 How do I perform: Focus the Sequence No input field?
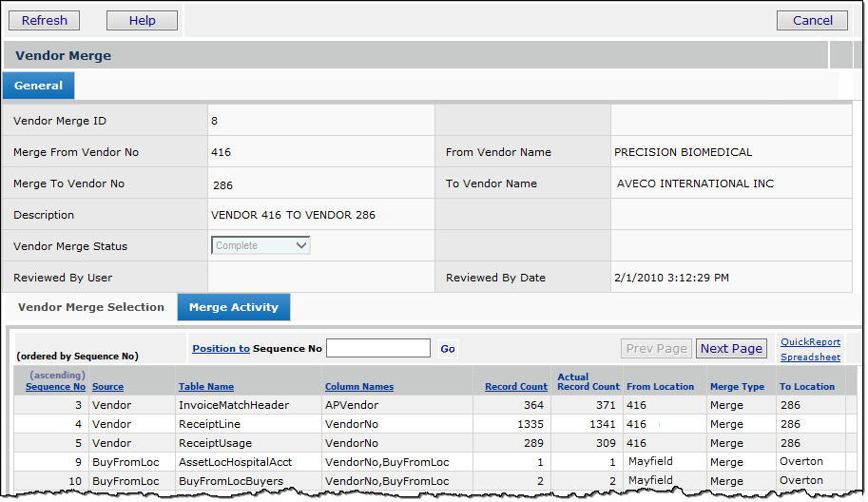[x=377, y=349]
